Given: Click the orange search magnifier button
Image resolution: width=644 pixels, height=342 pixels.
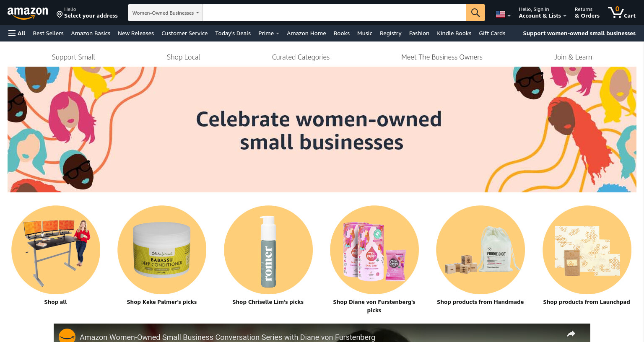Looking at the screenshot, I should tap(475, 13).
